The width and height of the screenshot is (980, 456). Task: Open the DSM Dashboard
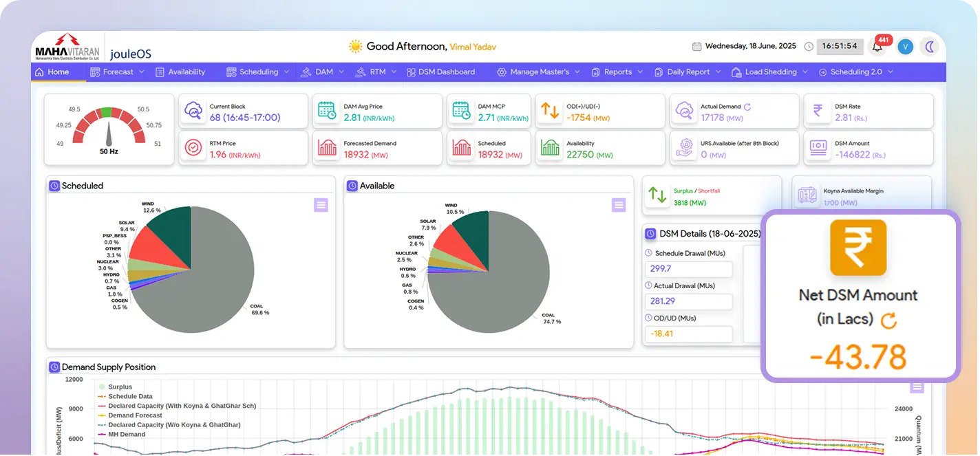(x=440, y=72)
